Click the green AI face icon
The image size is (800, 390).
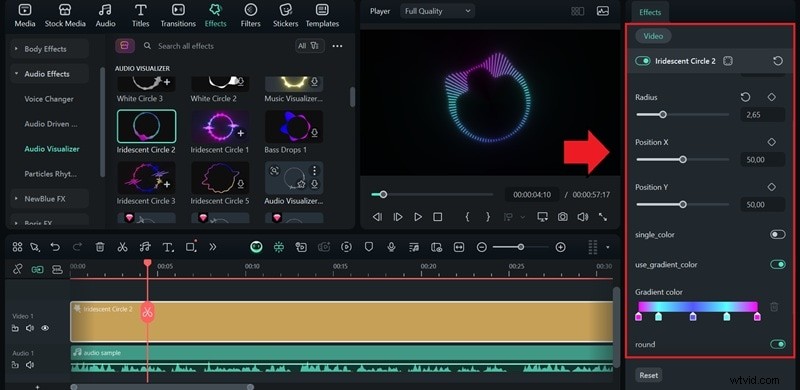tap(256, 247)
